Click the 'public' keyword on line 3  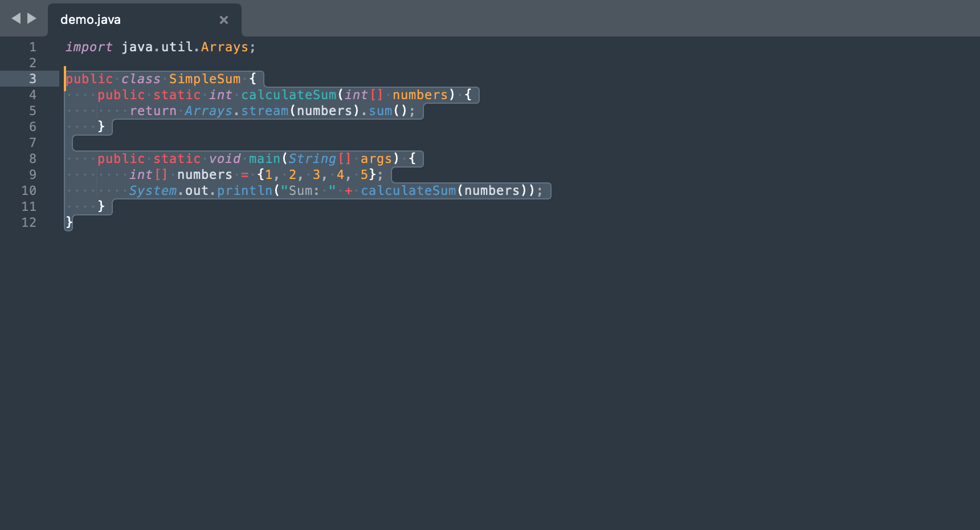click(89, 79)
